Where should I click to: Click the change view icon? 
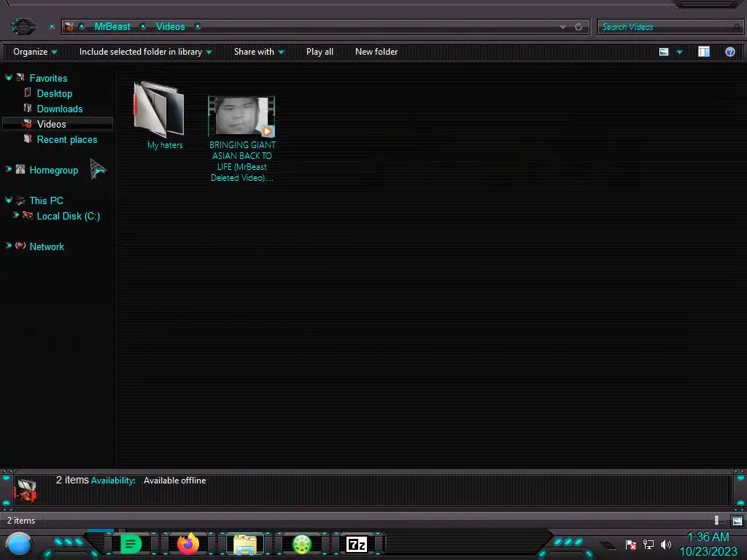pyautogui.click(x=664, y=52)
